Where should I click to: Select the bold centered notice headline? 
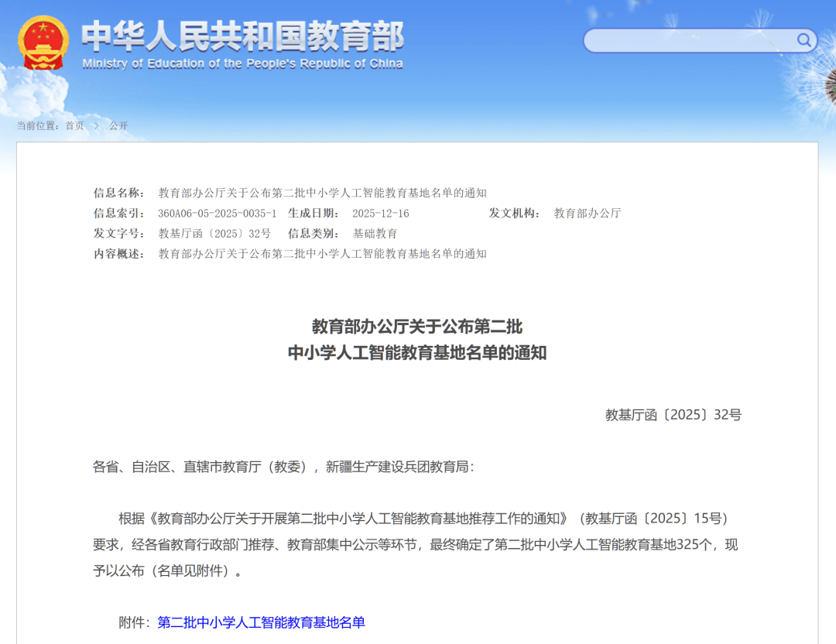click(417, 339)
